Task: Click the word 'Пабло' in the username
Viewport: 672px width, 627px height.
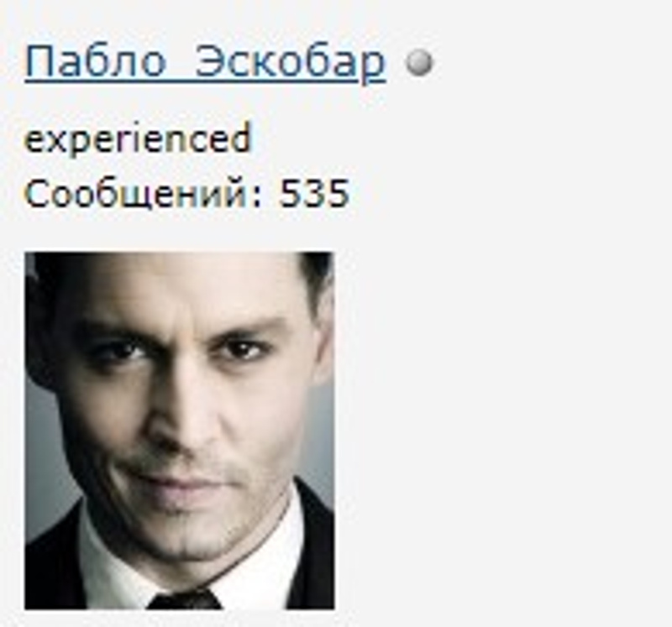Action: pos(96,61)
